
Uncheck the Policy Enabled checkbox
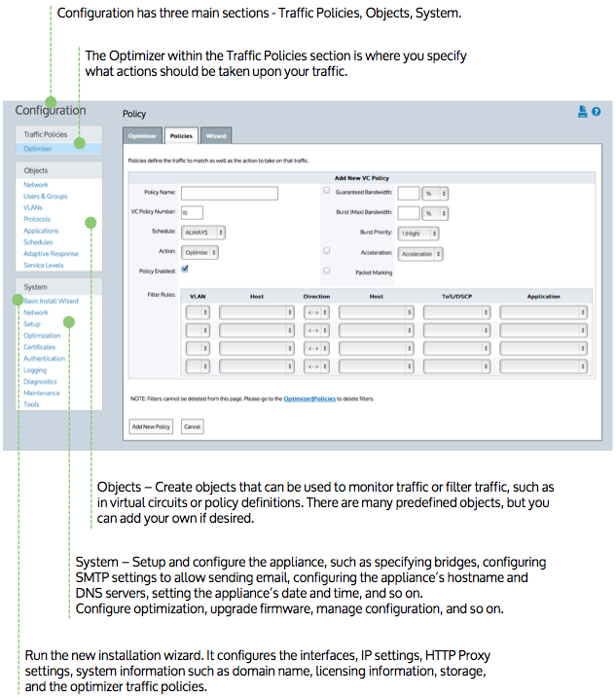click(x=185, y=269)
